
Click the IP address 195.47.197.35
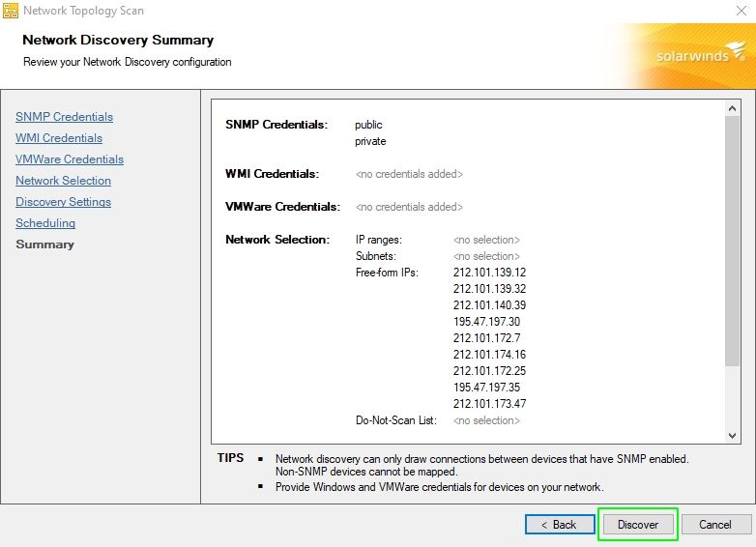tap(486, 388)
